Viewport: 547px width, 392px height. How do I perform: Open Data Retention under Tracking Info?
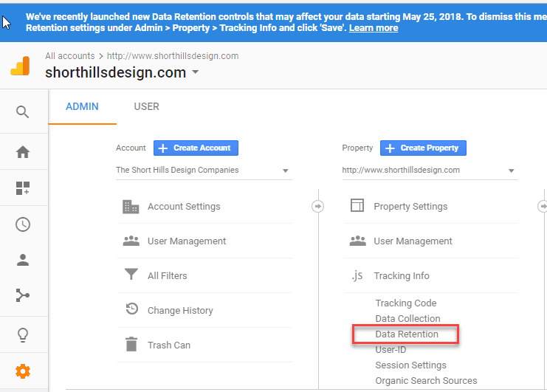[x=407, y=334]
